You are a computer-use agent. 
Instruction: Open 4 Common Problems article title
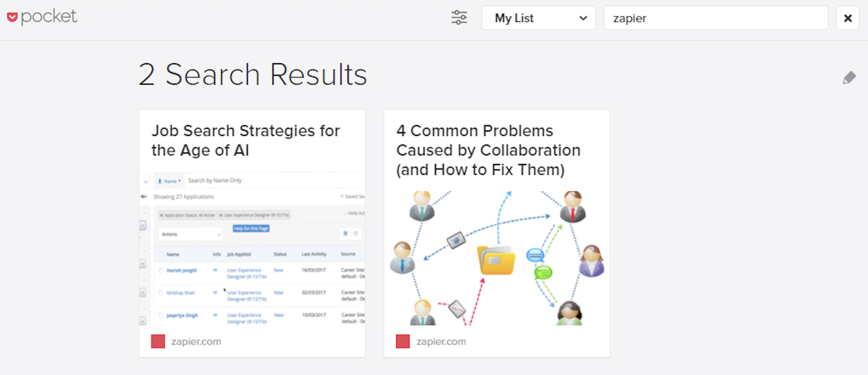pyautogui.click(x=488, y=150)
